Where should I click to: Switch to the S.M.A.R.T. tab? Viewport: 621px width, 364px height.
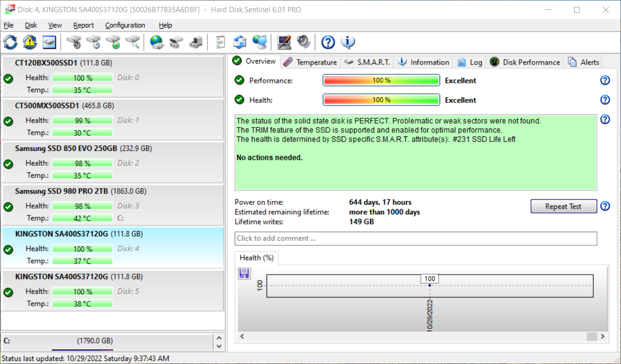367,62
